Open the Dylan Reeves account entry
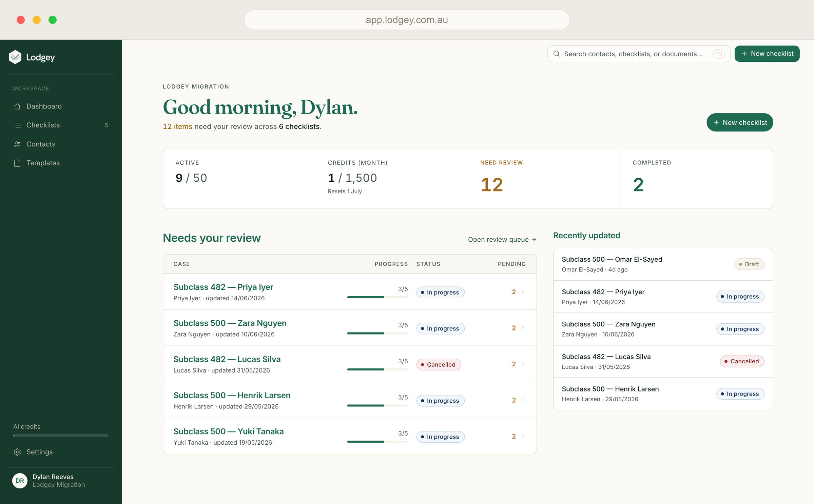 (x=61, y=481)
